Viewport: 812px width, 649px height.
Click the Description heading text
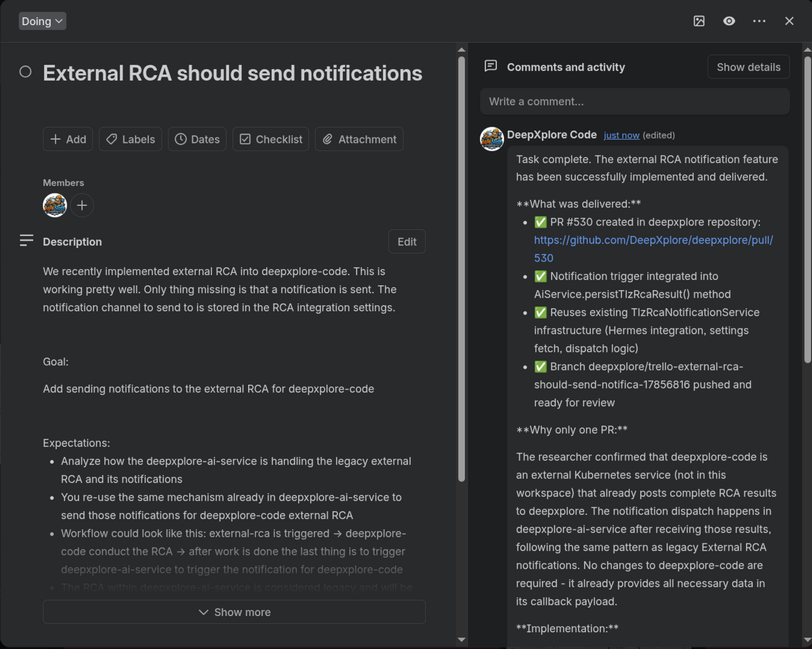72,241
